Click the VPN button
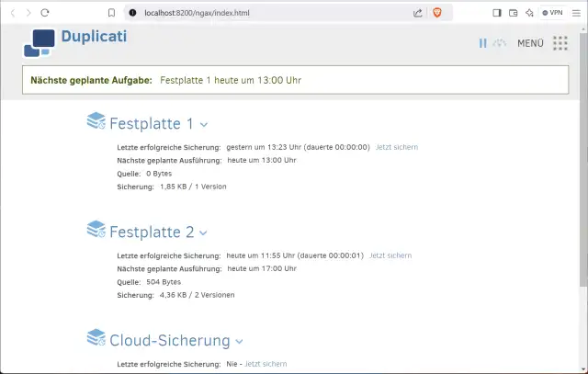This screenshot has width=588, height=374. pyautogui.click(x=552, y=13)
